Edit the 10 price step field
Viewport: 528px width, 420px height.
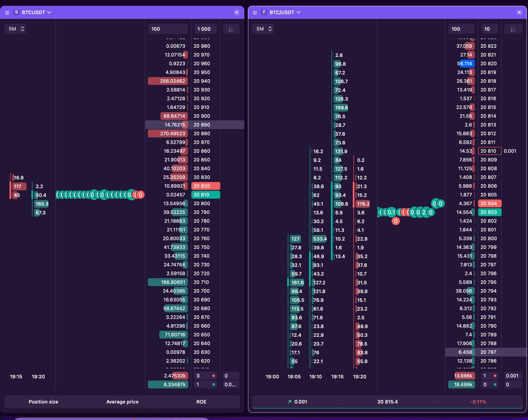click(490, 29)
